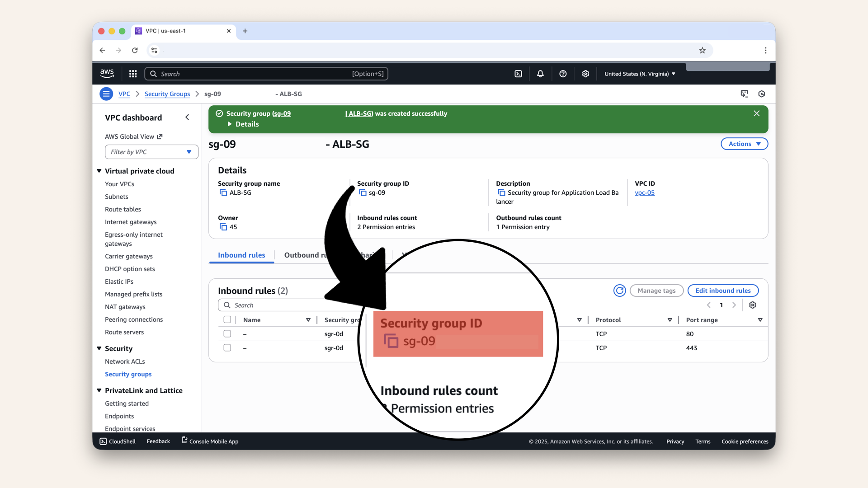The height and width of the screenshot is (488, 868).
Task: Open the notifications bell
Action: (540, 74)
